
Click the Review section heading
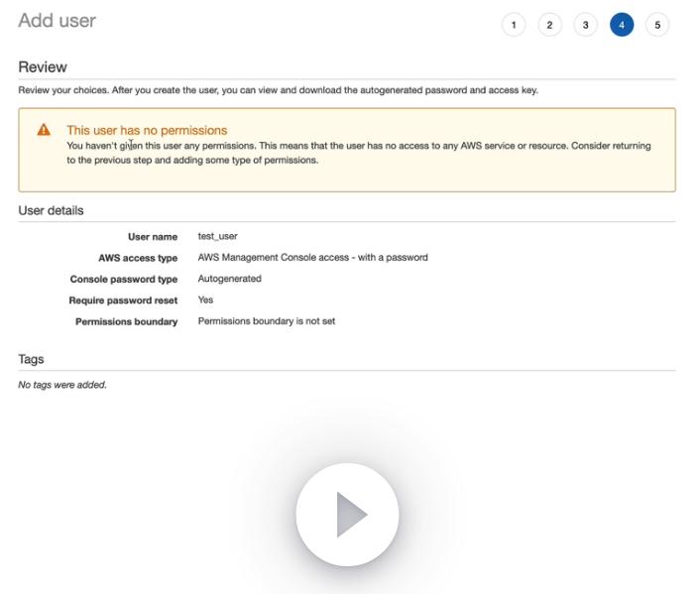tap(43, 67)
